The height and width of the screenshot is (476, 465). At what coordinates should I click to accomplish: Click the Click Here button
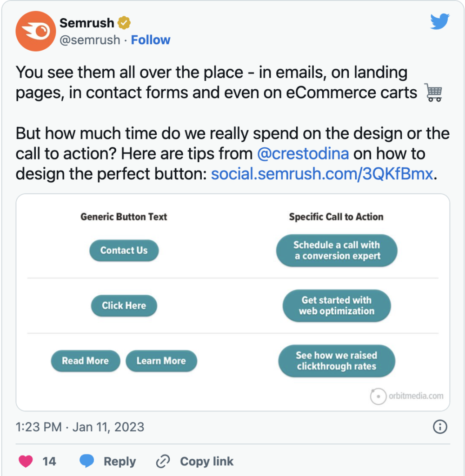pyautogui.click(x=124, y=306)
